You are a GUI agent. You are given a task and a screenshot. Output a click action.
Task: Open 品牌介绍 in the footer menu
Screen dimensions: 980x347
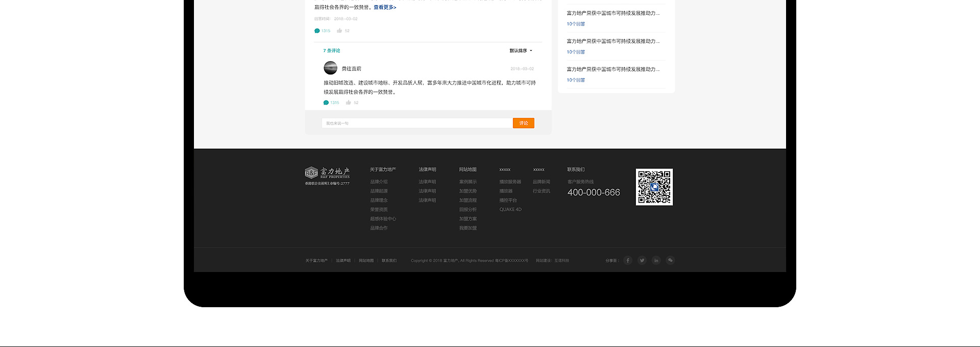379,182
